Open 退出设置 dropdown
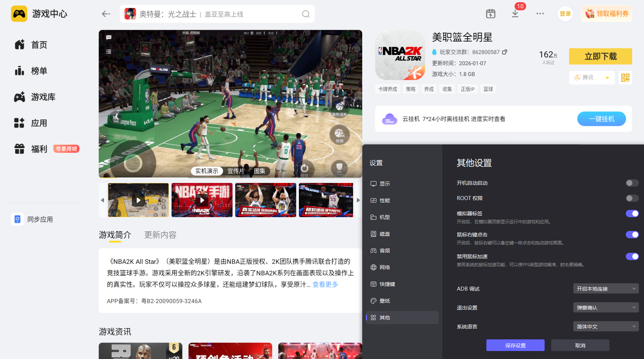Screen dimensions: 644x359 tap(606, 308)
